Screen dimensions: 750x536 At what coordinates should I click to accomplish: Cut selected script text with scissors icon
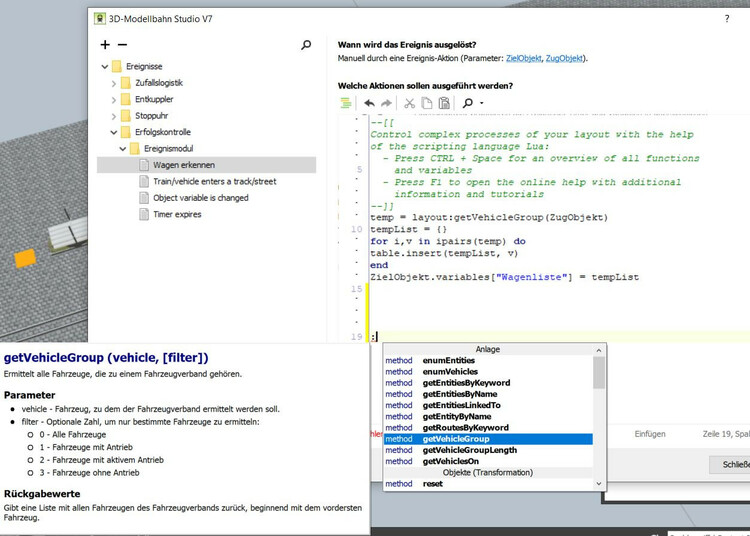pos(409,103)
